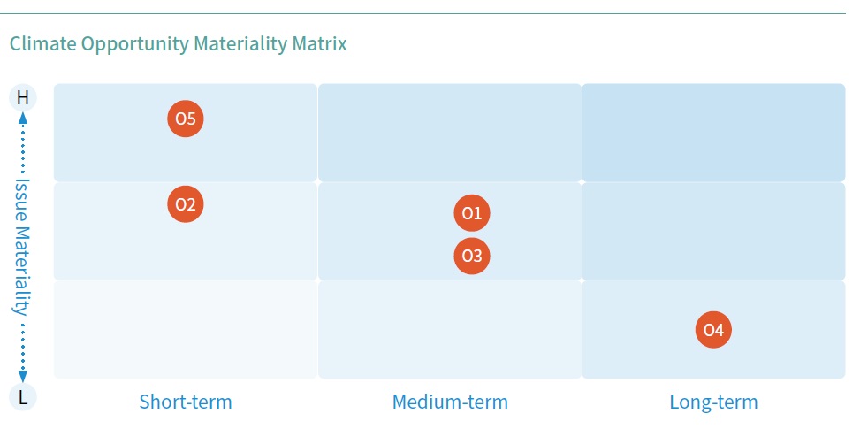Click the L low-materiality badge
This screenshot has height=429, width=868.
pyautogui.click(x=23, y=397)
